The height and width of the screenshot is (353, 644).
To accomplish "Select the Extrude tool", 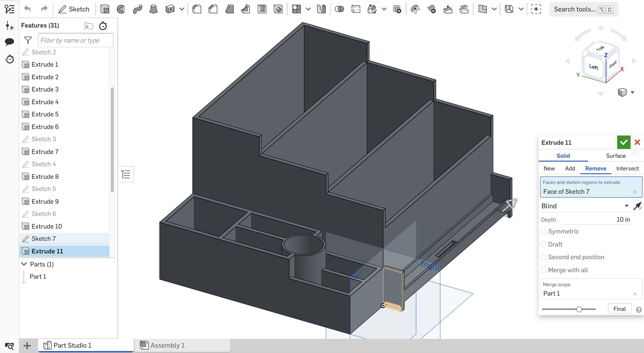I will [x=105, y=9].
